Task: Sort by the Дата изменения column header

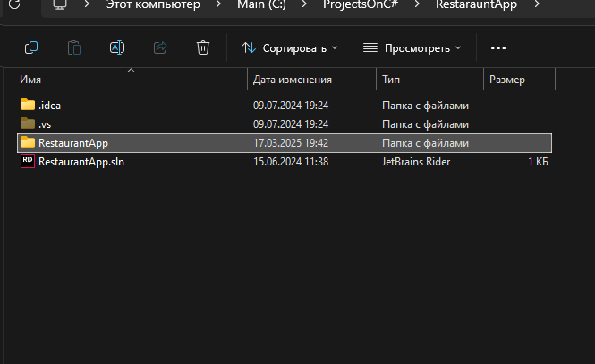Action: [293, 80]
